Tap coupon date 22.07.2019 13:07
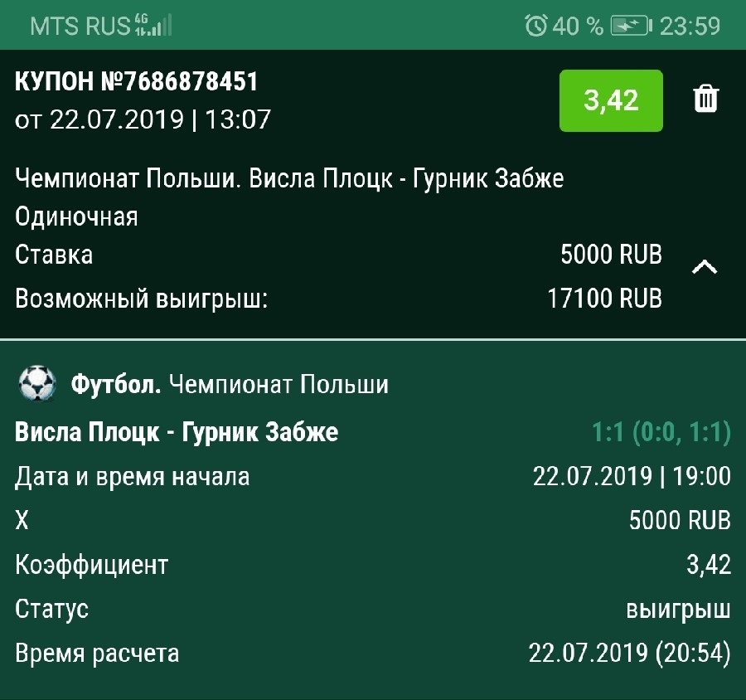 tap(143, 119)
